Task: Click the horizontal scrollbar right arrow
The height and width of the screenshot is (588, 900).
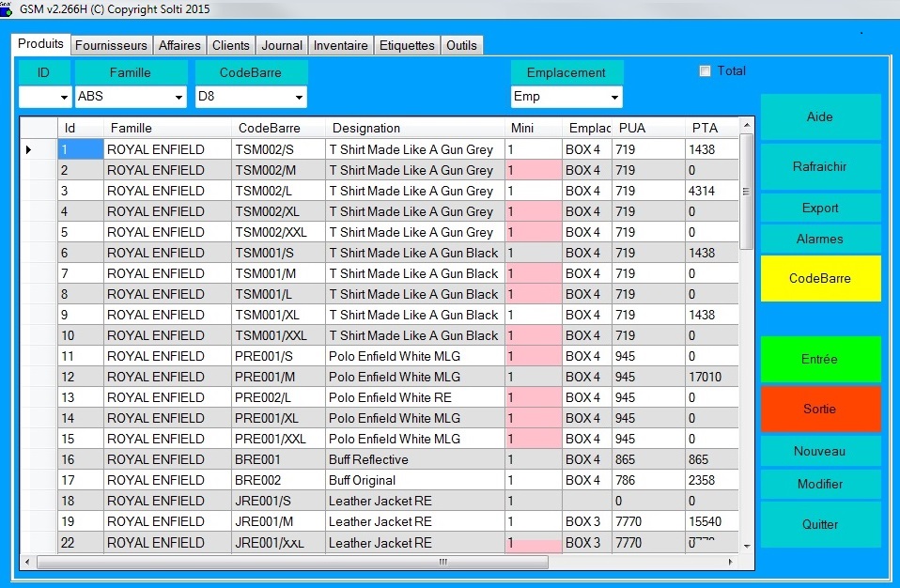Action: pyautogui.click(x=730, y=562)
